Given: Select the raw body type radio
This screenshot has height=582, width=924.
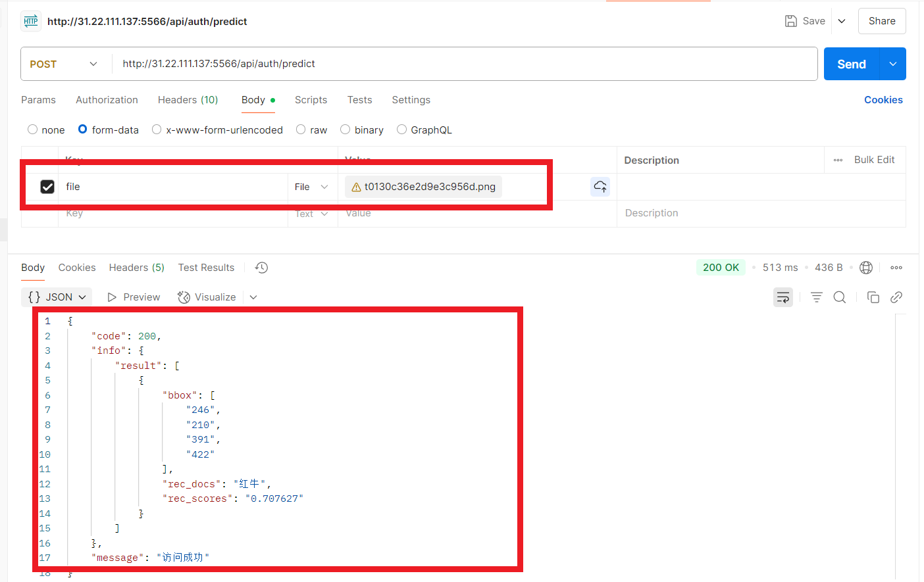Looking at the screenshot, I should pyautogui.click(x=301, y=130).
